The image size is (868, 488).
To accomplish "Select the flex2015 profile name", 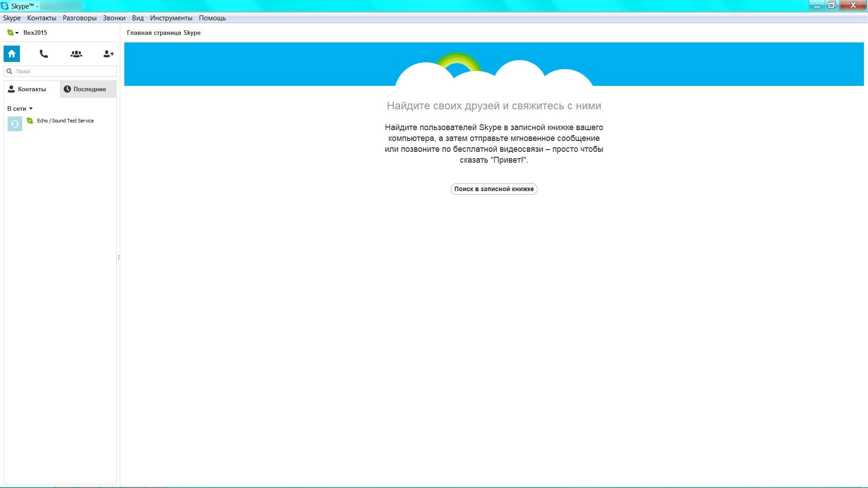I will [35, 33].
